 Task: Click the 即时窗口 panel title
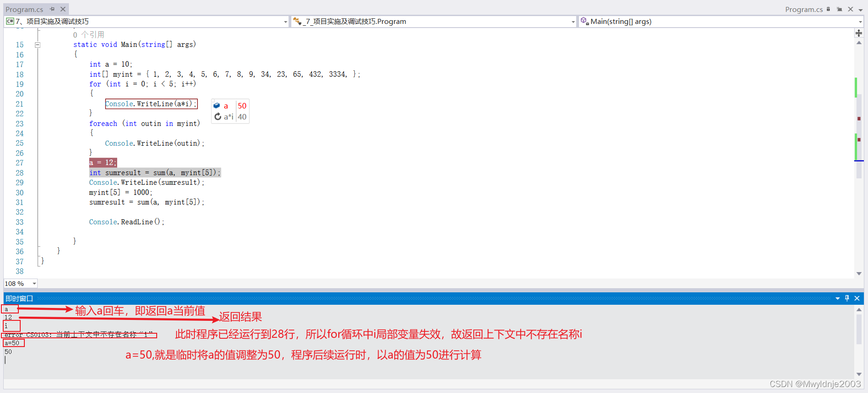19,298
